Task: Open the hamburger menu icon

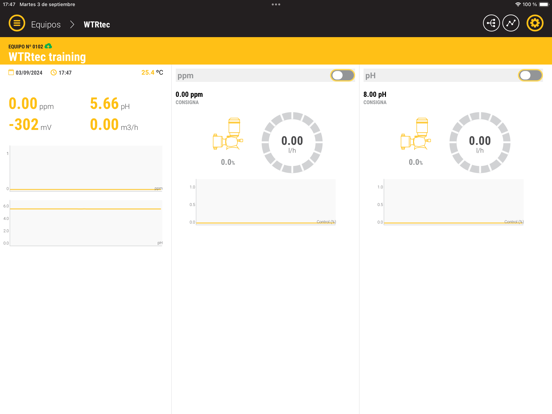Action: 17,24
